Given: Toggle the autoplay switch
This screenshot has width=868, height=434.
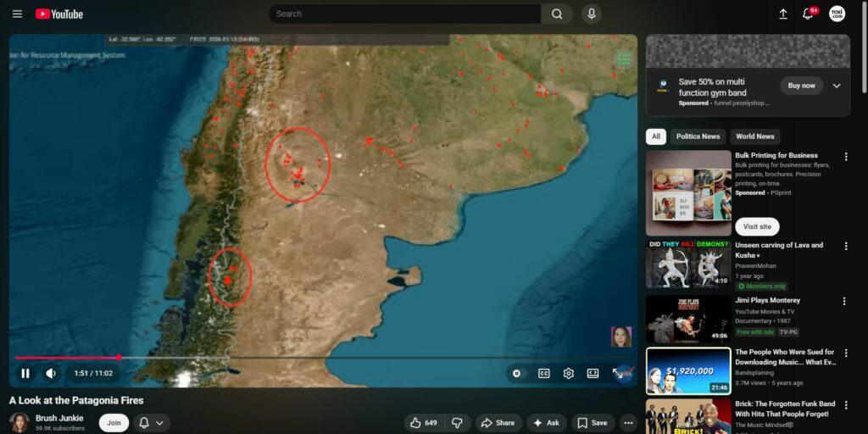Looking at the screenshot, I should pyautogui.click(x=517, y=373).
